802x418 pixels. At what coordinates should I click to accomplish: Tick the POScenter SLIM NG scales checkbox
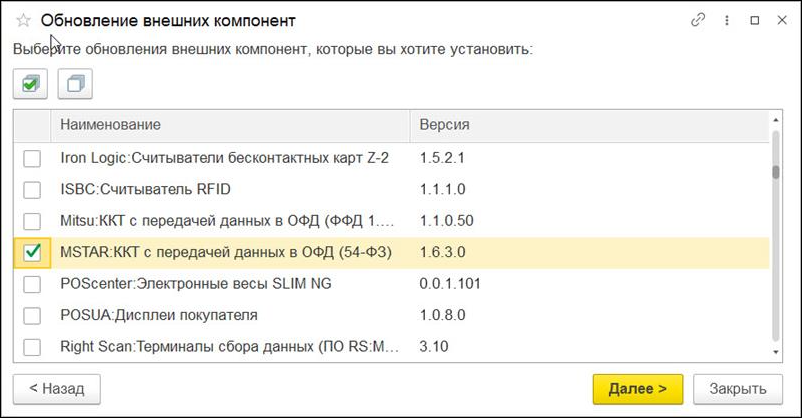33,284
